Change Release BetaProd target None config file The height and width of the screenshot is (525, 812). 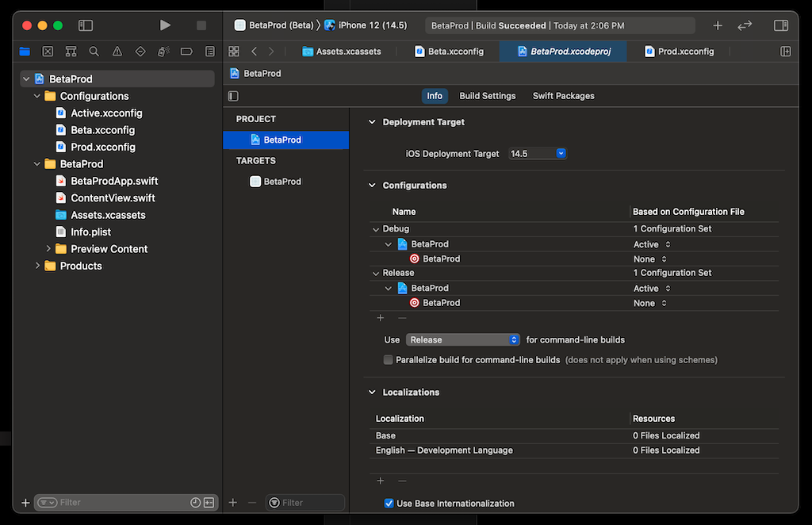(x=650, y=303)
